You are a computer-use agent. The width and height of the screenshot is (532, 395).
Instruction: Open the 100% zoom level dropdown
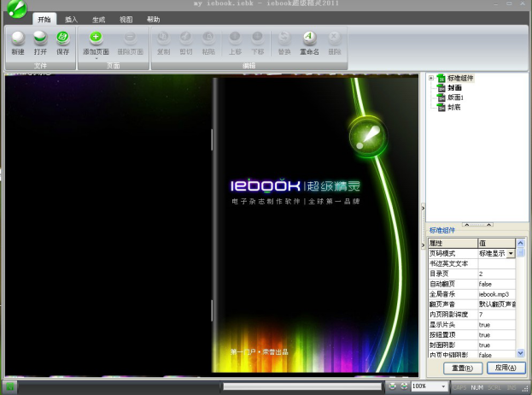pyautogui.click(x=445, y=386)
